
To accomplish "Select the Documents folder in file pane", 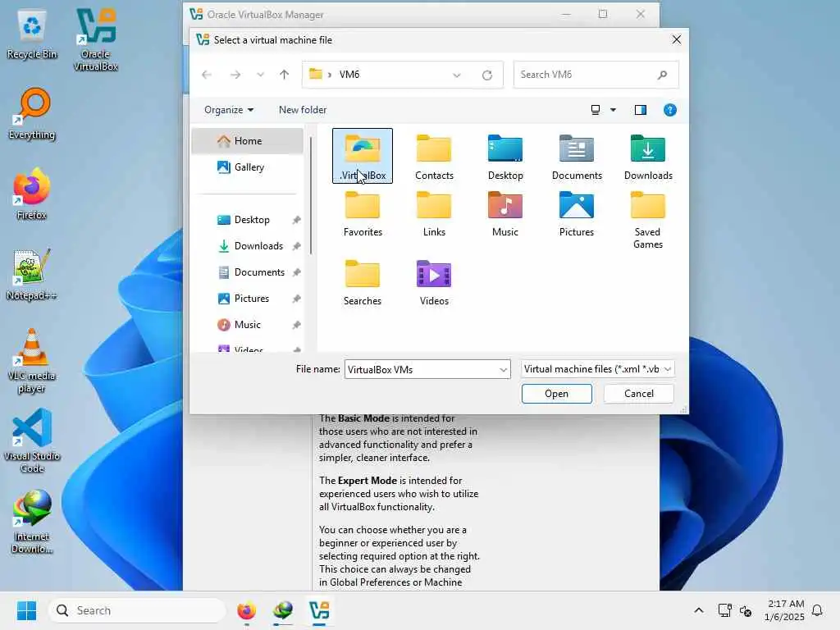I will coord(577,157).
